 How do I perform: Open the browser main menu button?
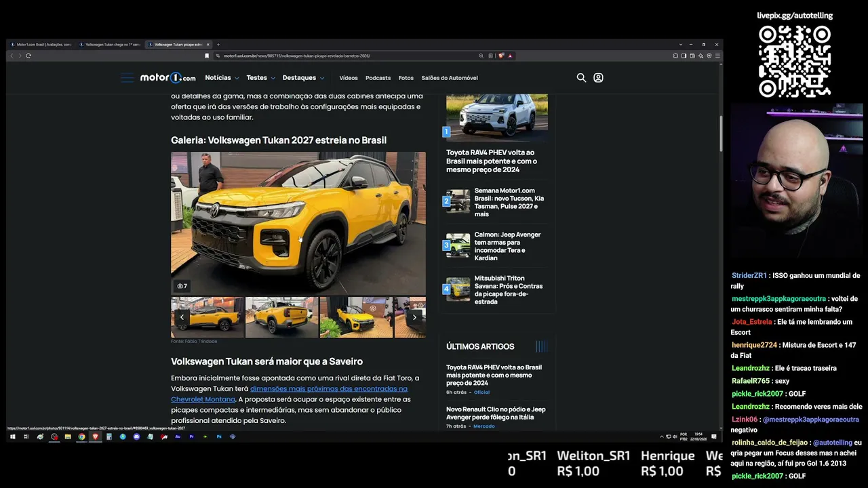tap(717, 56)
